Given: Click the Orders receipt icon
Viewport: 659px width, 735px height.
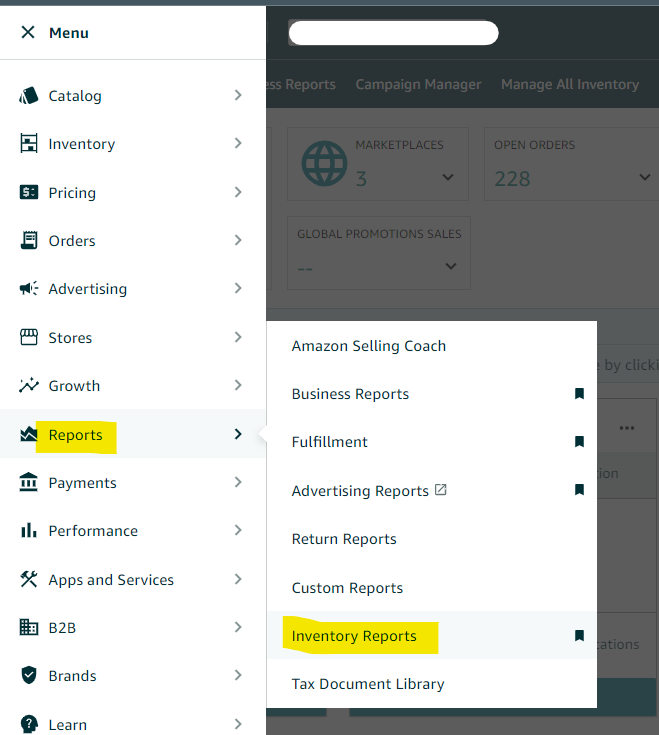Looking at the screenshot, I should [29, 240].
